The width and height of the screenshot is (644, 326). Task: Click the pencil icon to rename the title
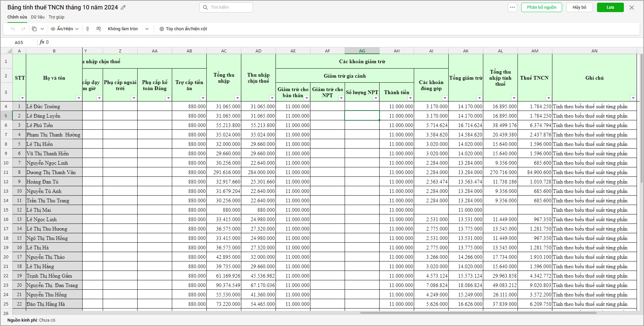point(123,7)
